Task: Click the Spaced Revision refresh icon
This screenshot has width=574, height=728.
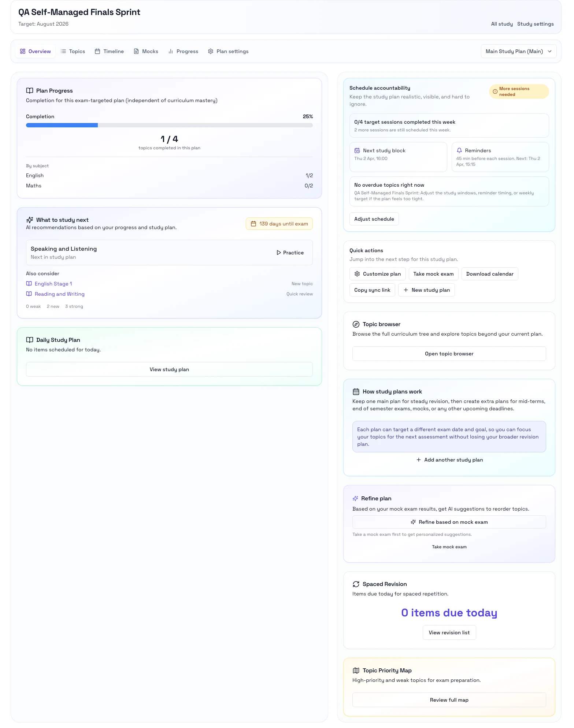Action: tap(356, 584)
